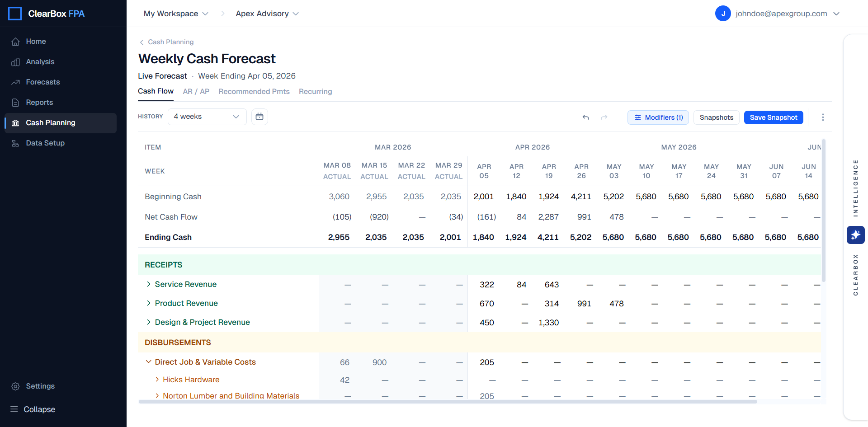Open Intelligence with the sparkle icon
The width and height of the screenshot is (868, 427).
click(x=855, y=235)
